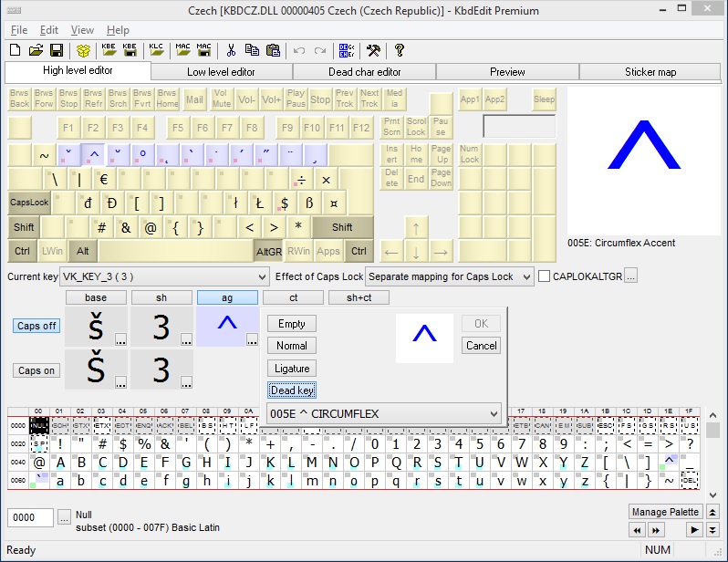The image size is (728, 562).
Task: Click the Cut scissors icon
Action: tap(231, 50)
